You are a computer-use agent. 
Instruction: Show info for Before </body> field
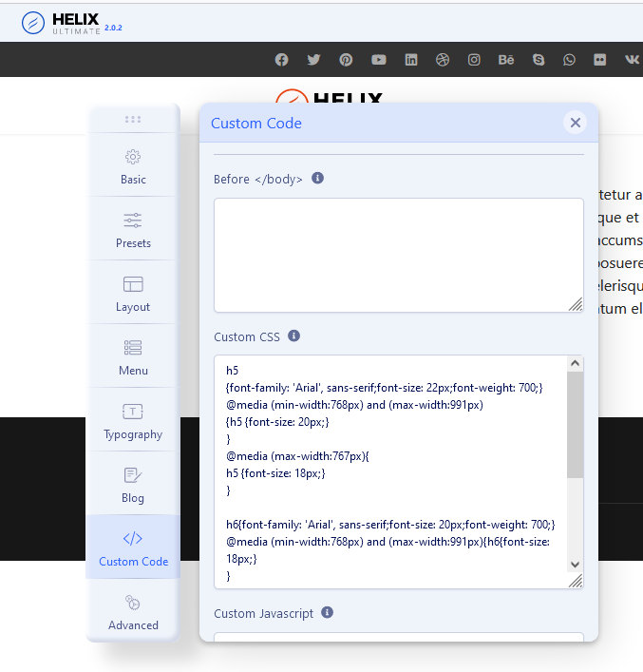[x=317, y=178]
